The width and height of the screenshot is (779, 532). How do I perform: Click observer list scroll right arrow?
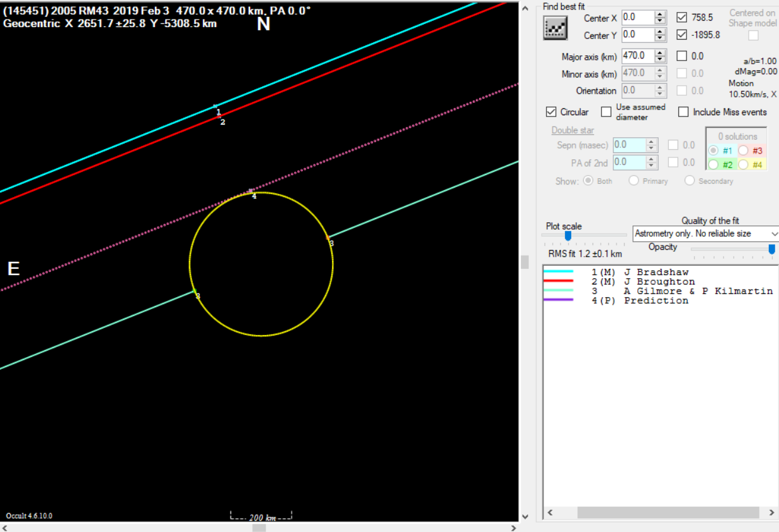point(773,513)
